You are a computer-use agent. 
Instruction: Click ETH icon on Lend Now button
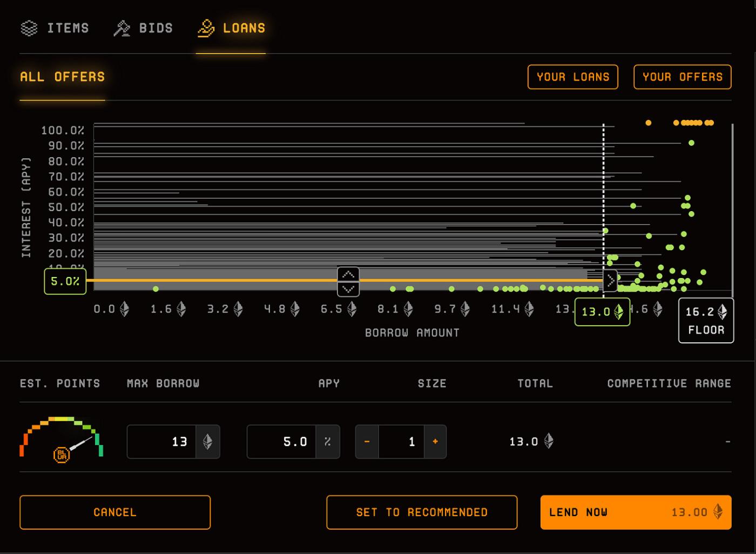(x=718, y=512)
